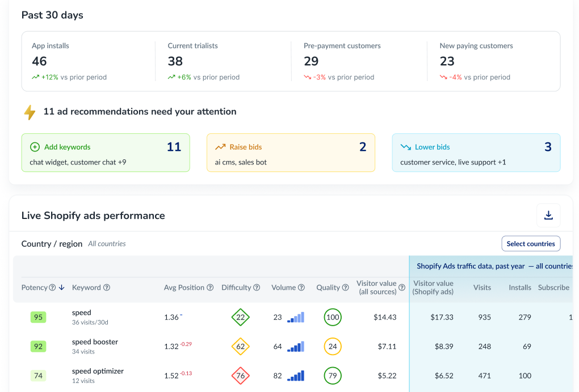Open the Add keywords recommendation card
Viewport: 579px width, 392px height.
106,153
